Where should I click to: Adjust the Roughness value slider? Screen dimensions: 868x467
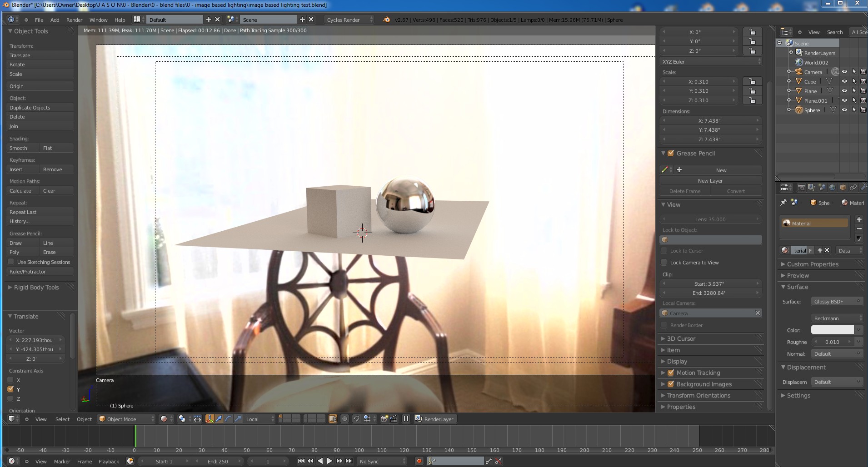coord(833,342)
